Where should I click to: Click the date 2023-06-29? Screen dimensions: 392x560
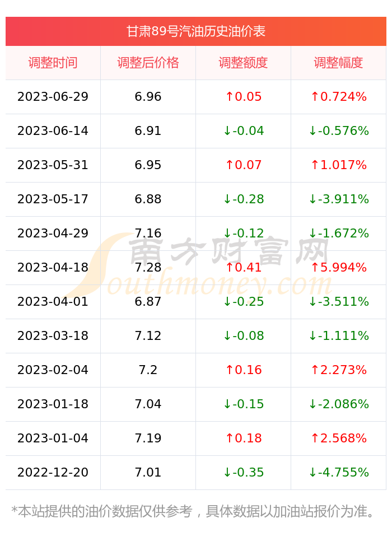tap(53, 97)
